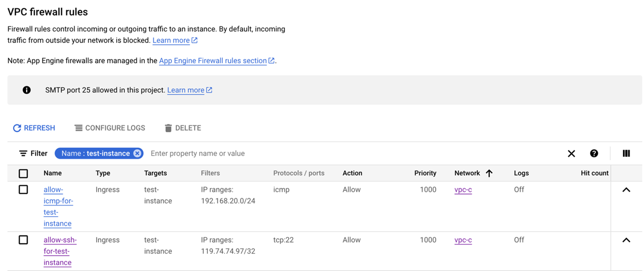
Task: Select the allow-ssh-for-test-instance row checkbox
Action: pyautogui.click(x=23, y=240)
